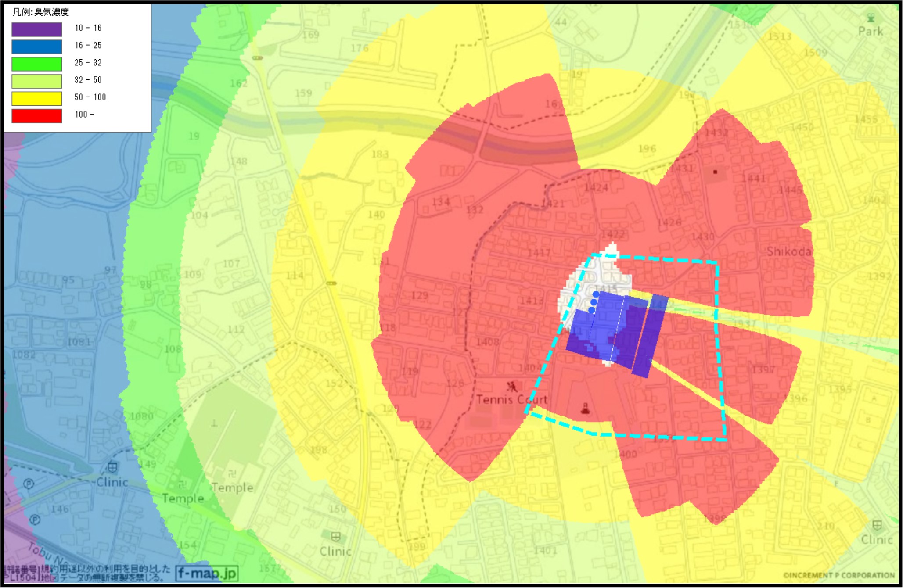This screenshot has width=903, height=588.
Task: Click the red 100 - legend swatch
Action: 37,116
